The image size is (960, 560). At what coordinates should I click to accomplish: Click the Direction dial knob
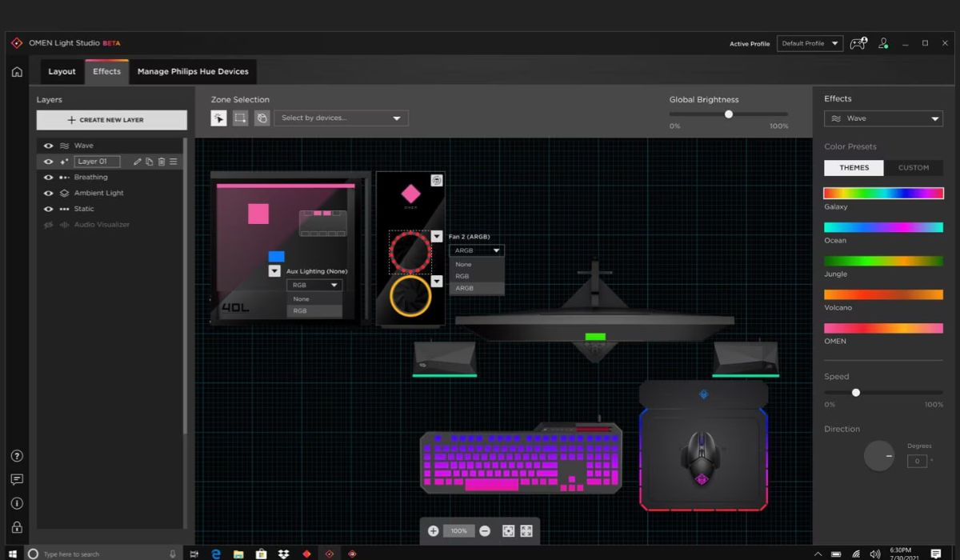click(x=878, y=456)
